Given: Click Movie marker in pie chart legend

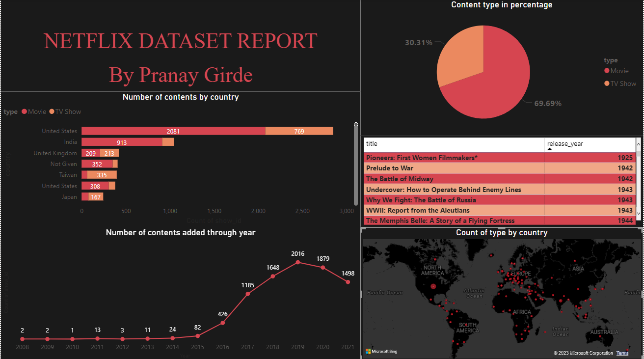Looking at the screenshot, I should point(607,71).
